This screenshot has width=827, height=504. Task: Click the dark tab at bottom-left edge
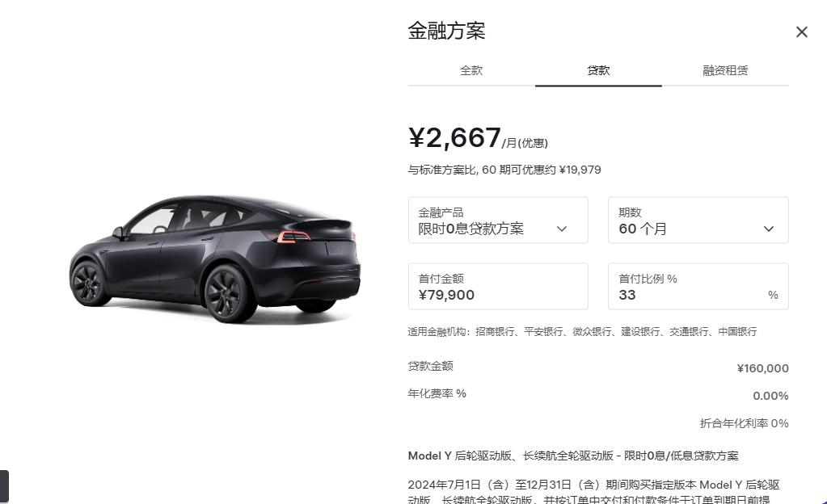(x=4, y=486)
